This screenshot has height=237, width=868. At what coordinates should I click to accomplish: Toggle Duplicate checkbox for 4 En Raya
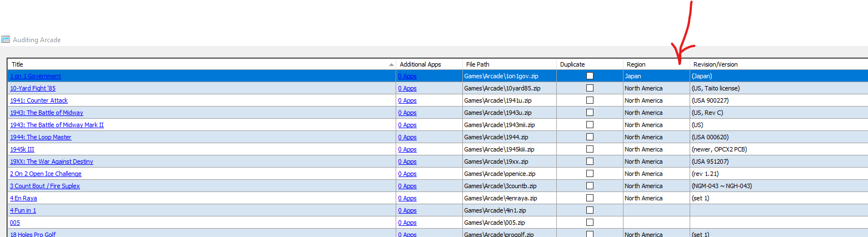tap(590, 198)
